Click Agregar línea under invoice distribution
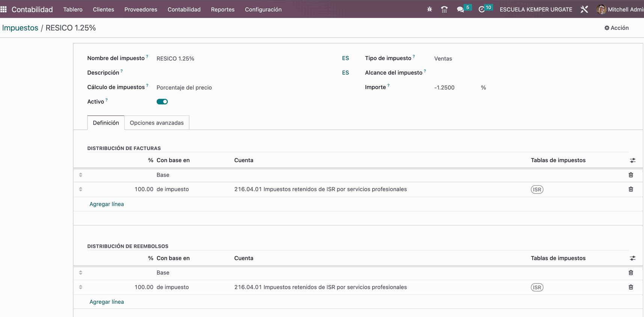644x317 pixels. point(107,204)
